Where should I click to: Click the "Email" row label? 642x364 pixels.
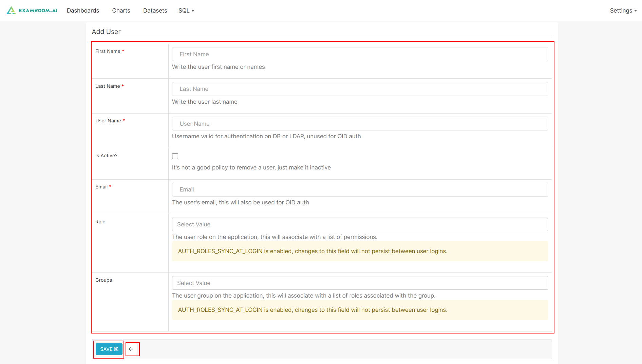[x=101, y=187]
